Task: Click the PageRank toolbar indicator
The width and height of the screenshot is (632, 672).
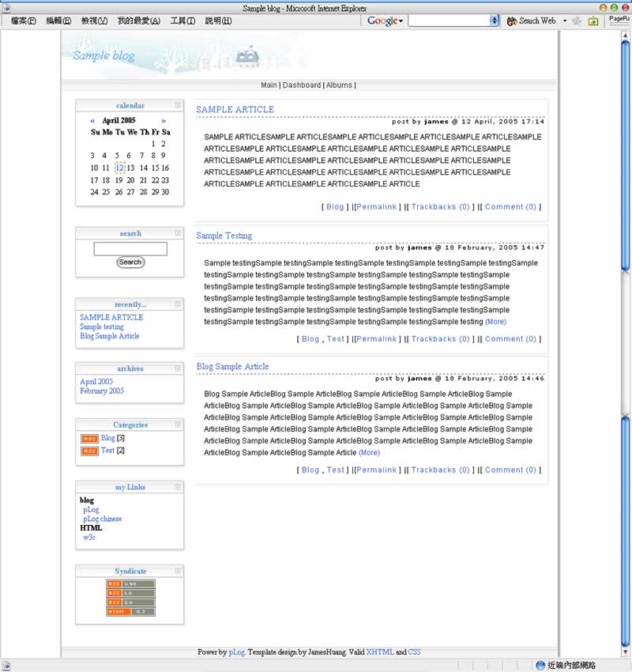Action: tap(619, 20)
